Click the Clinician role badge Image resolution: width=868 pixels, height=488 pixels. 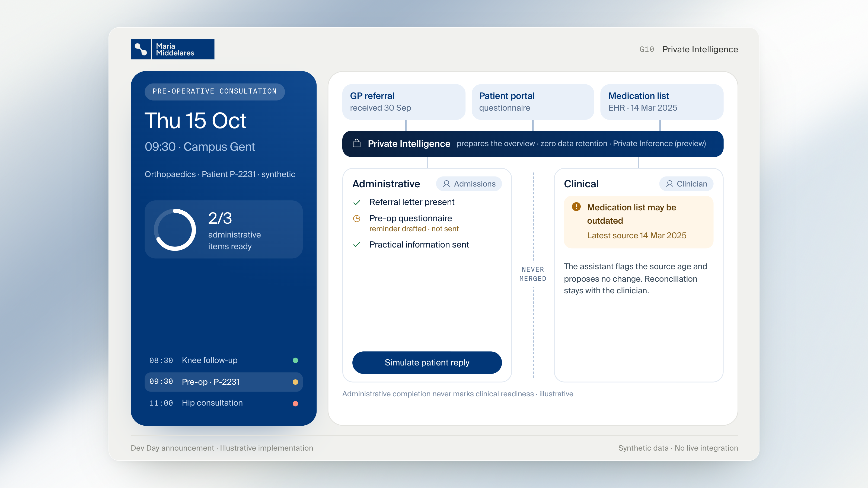point(686,184)
